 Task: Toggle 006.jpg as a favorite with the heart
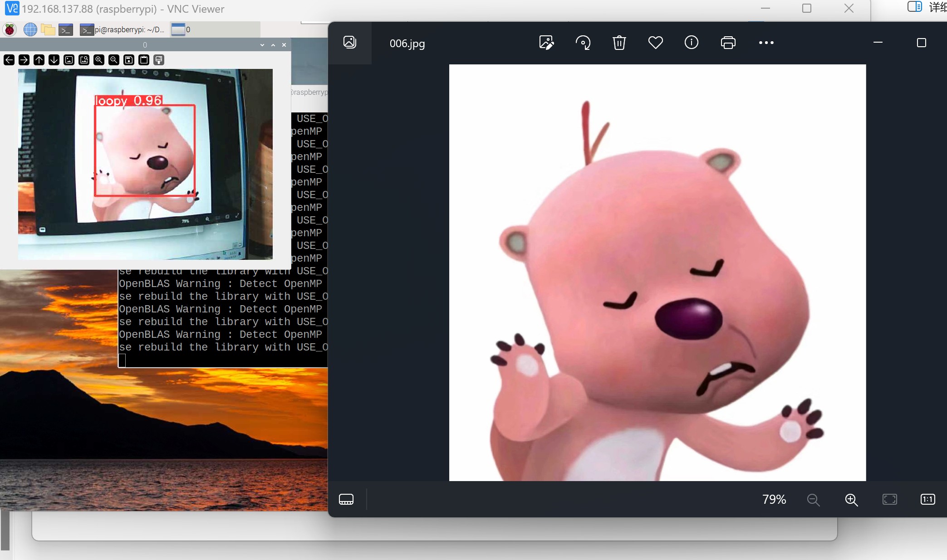(655, 43)
